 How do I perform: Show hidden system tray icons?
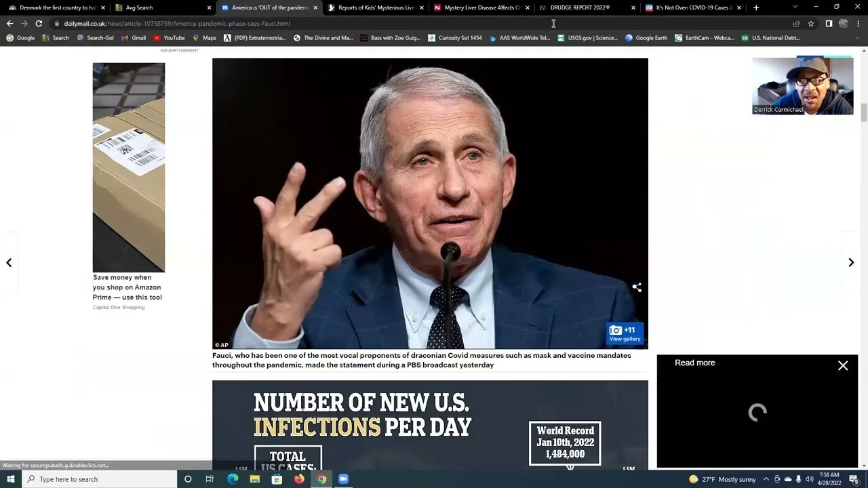click(x=766, y=479)
